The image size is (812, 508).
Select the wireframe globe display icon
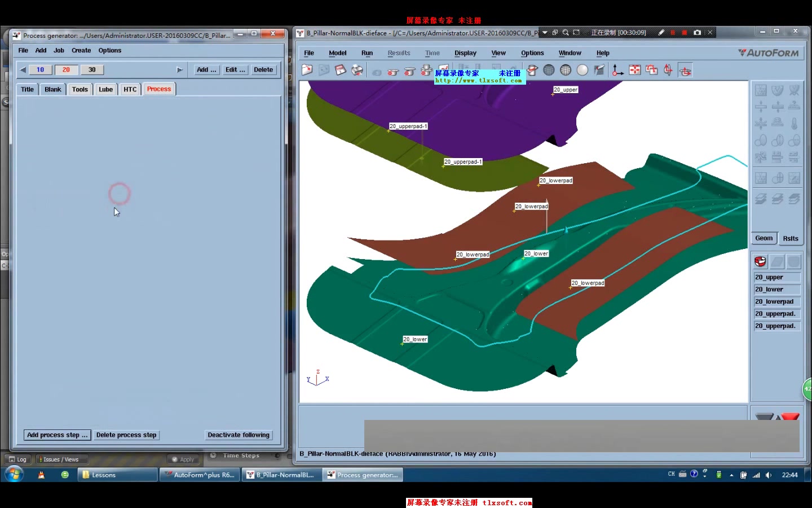pos(549,70)
